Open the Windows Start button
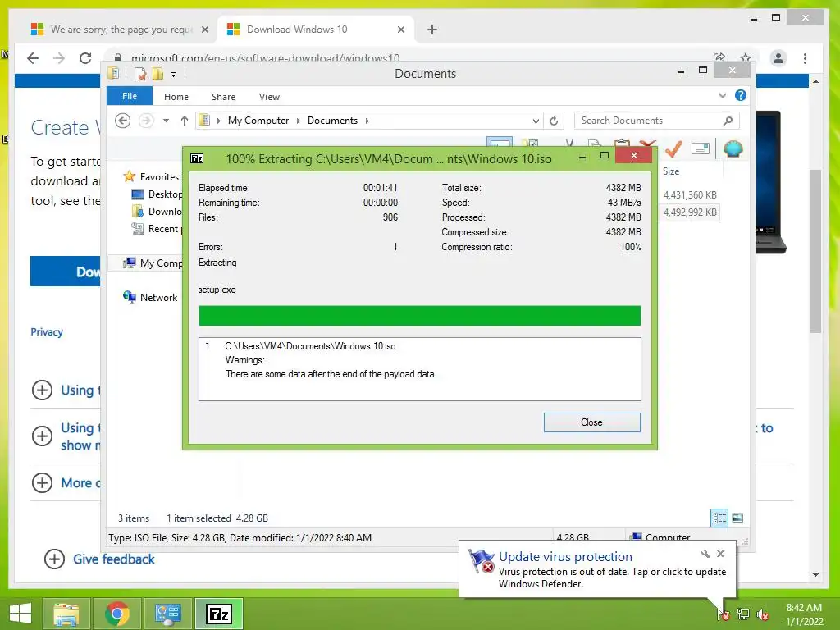Viewport: 840px width, 630px height. pos(21,614)
